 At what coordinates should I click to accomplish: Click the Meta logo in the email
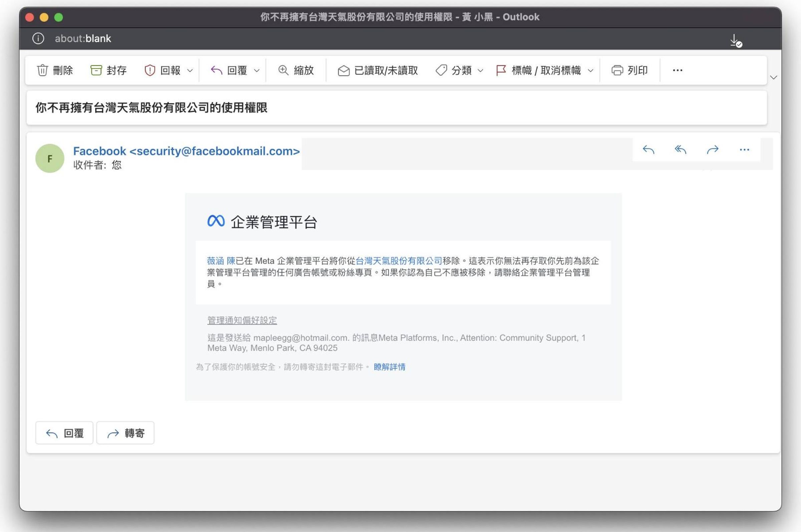tap(216, 221)
